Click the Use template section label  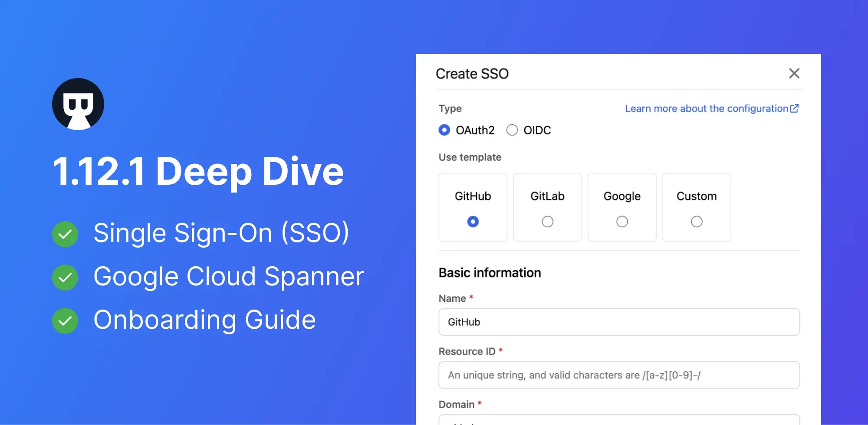[470, 157]
